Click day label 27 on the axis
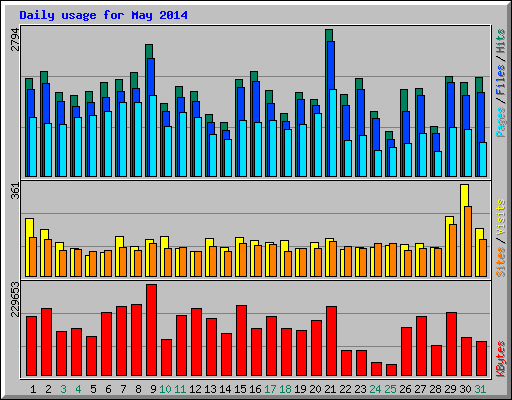 tap(420, 389)
